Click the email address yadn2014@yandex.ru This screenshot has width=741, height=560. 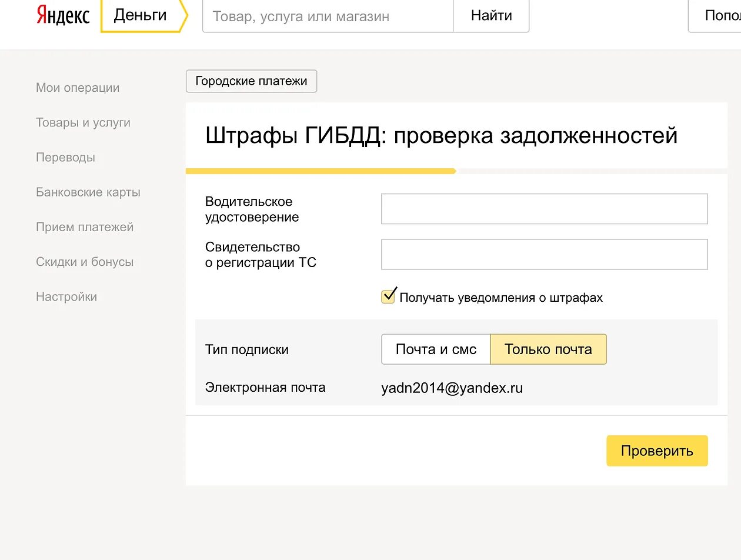pos(452,388)
